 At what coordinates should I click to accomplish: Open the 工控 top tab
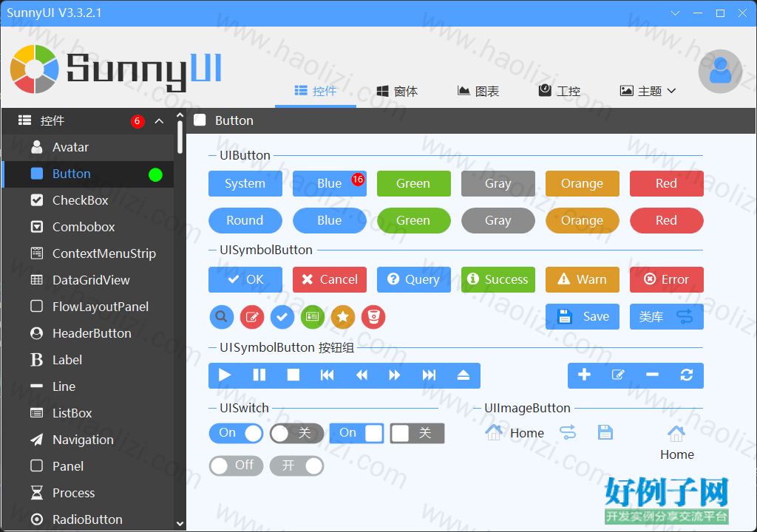coord(560,91)
